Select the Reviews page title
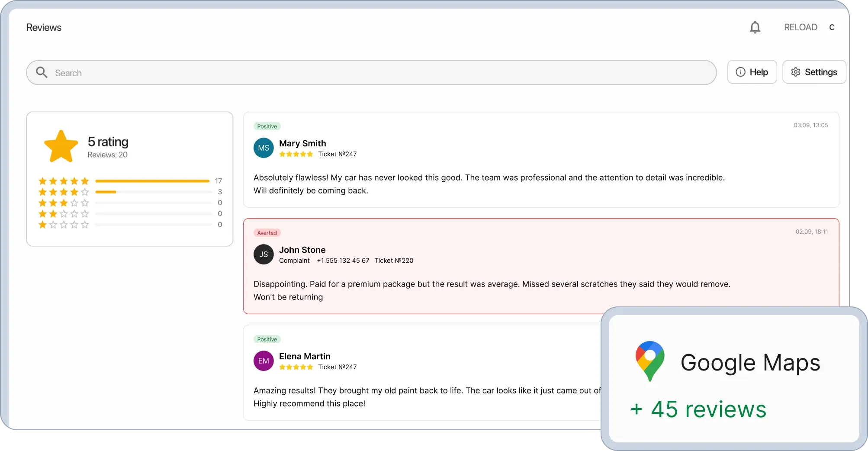The height and width of the screenshot is (451, 868). (x=44, y=27)
